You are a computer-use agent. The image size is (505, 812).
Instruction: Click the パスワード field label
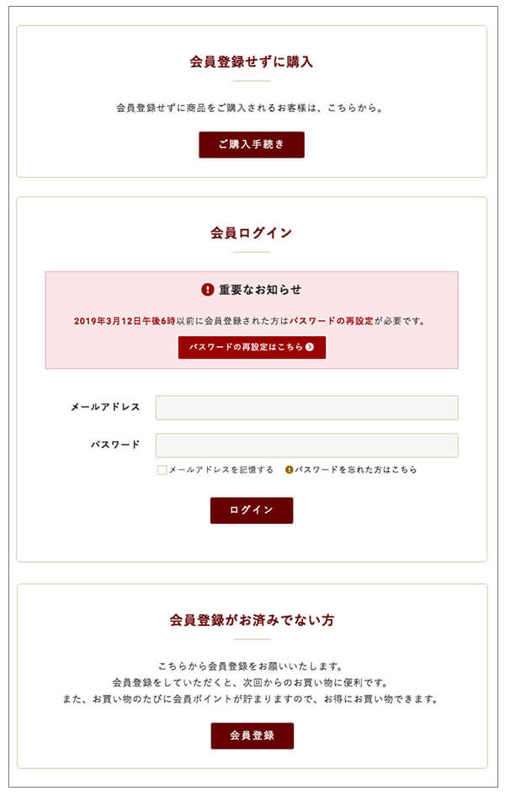point(115,444)
